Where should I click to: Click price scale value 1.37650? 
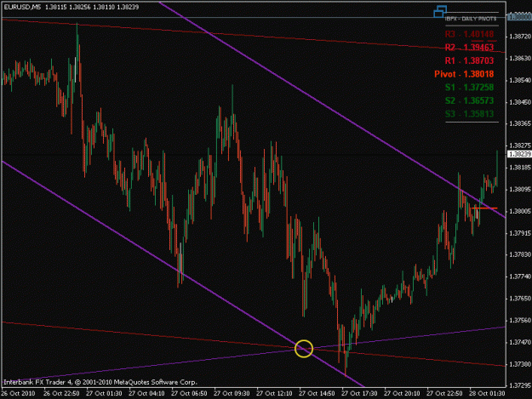[520, 299]
